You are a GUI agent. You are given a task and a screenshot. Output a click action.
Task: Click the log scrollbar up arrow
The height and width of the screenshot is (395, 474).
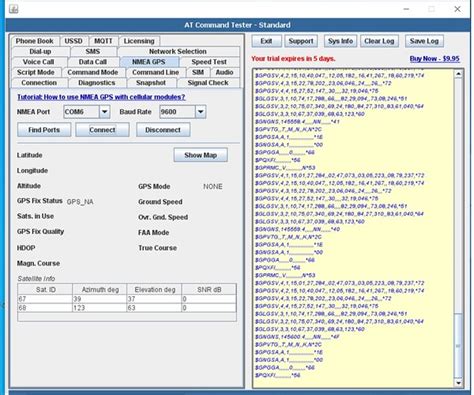coord(458,74)
